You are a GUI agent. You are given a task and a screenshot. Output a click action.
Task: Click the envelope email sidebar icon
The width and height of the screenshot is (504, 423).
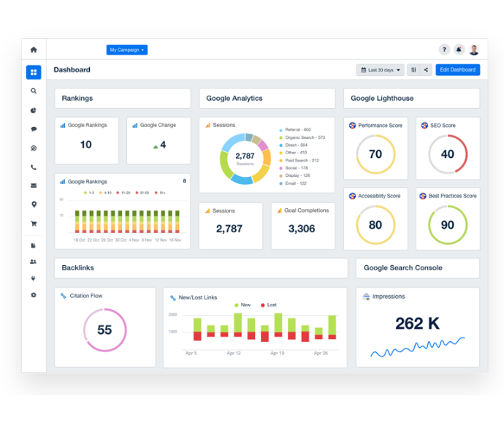pyautogui.click(x=34, y=186)
